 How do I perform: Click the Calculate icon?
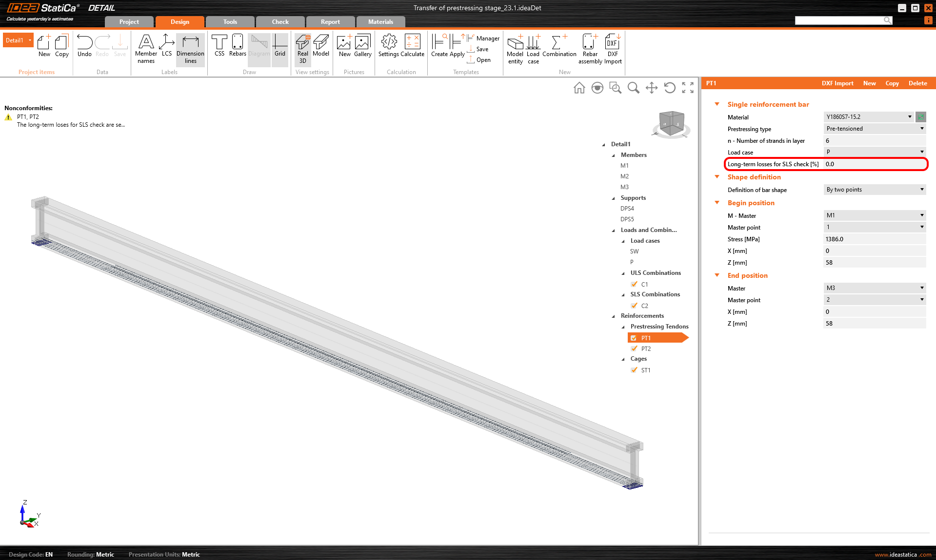coord(413,46)
